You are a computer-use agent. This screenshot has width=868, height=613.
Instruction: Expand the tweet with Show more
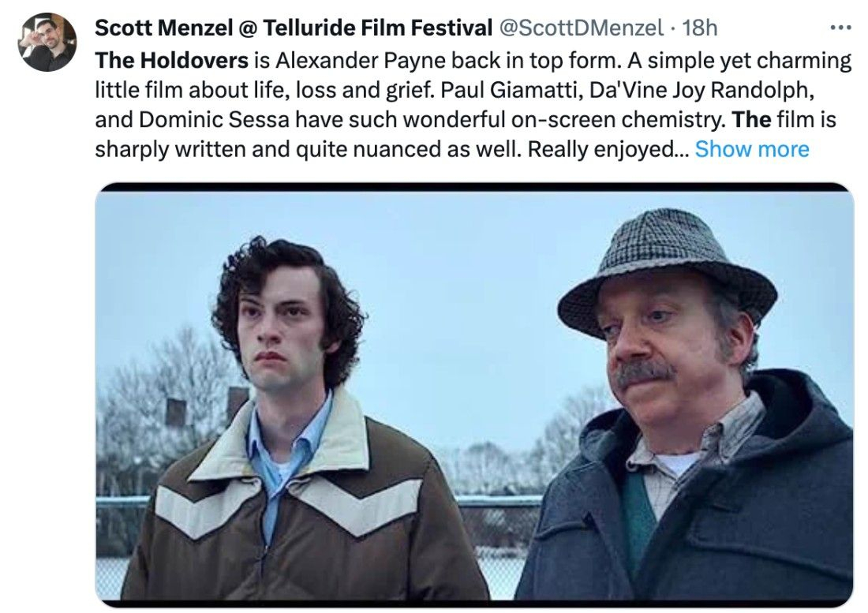[752, 149]
